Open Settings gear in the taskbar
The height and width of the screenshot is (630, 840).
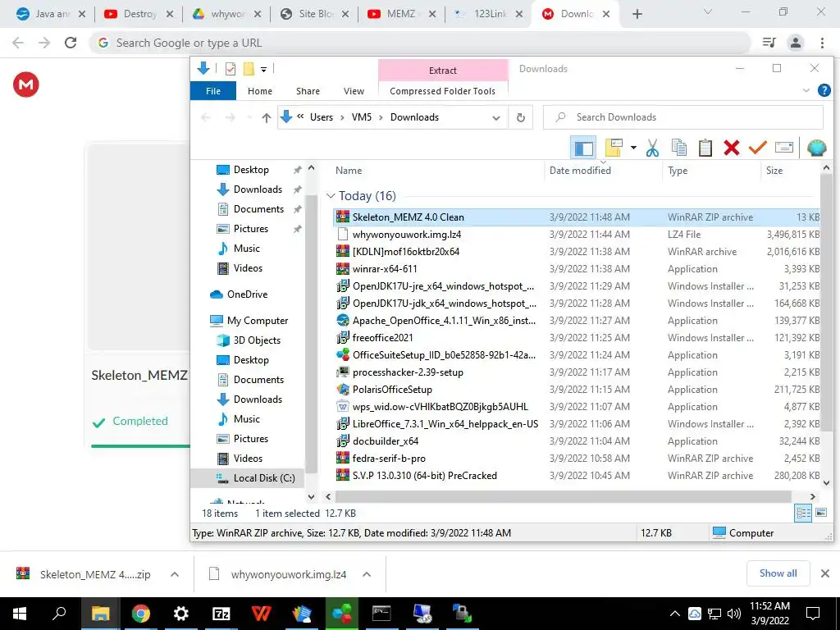pos(181,614)
